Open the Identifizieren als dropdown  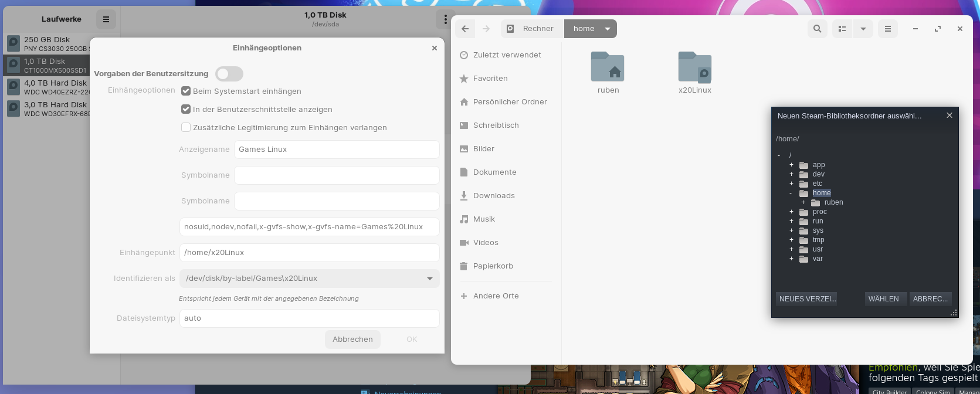310,278
